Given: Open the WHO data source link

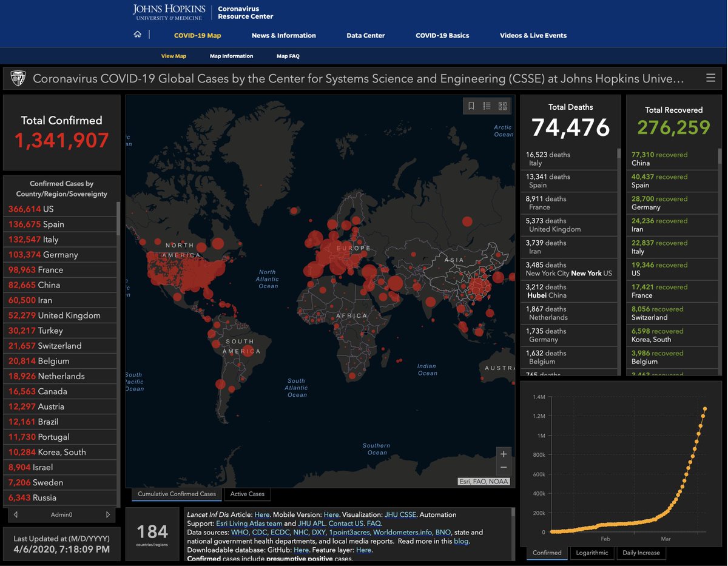Looking at the screenshot, I should (240, 532).
